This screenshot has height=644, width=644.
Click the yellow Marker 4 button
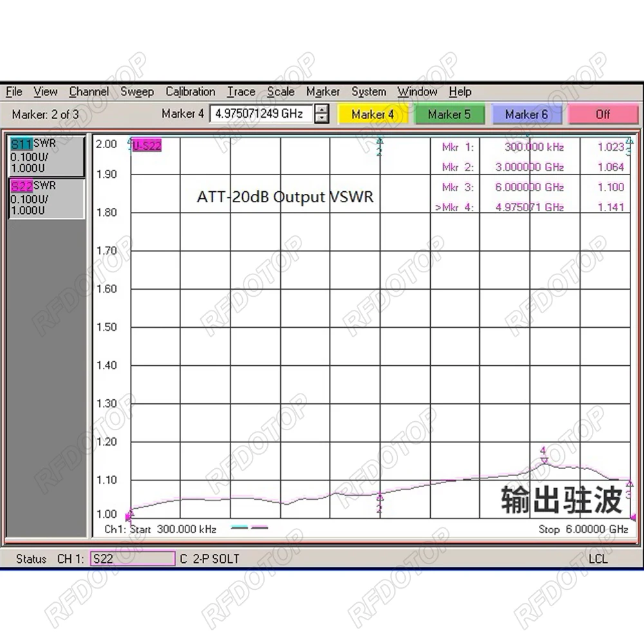pos(372,114)
